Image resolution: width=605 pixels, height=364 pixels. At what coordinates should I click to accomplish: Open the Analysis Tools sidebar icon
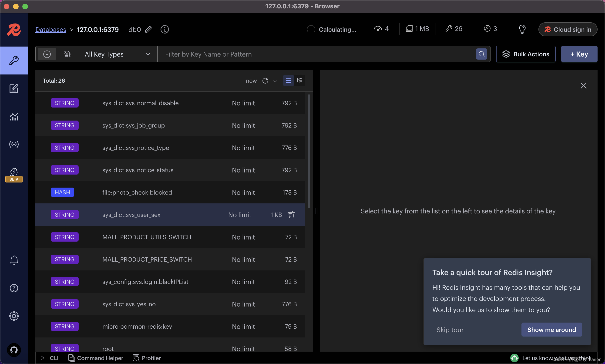click(14, 117)
